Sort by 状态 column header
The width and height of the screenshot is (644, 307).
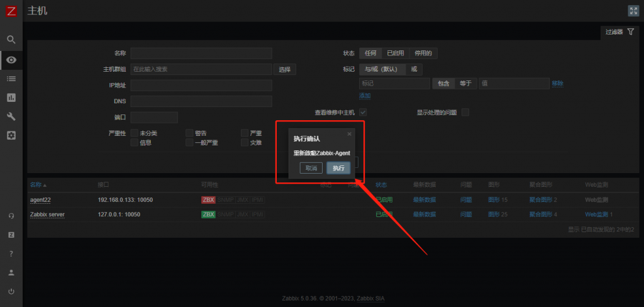coord(381,185)
